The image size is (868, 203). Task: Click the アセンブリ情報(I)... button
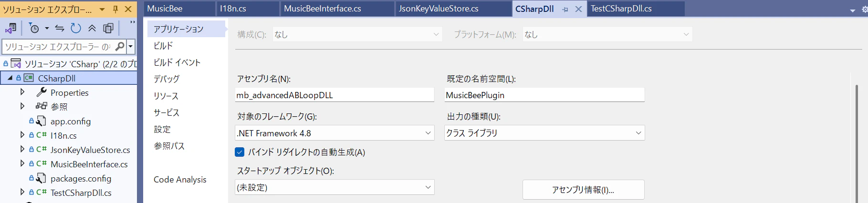(x=583, y=190)
